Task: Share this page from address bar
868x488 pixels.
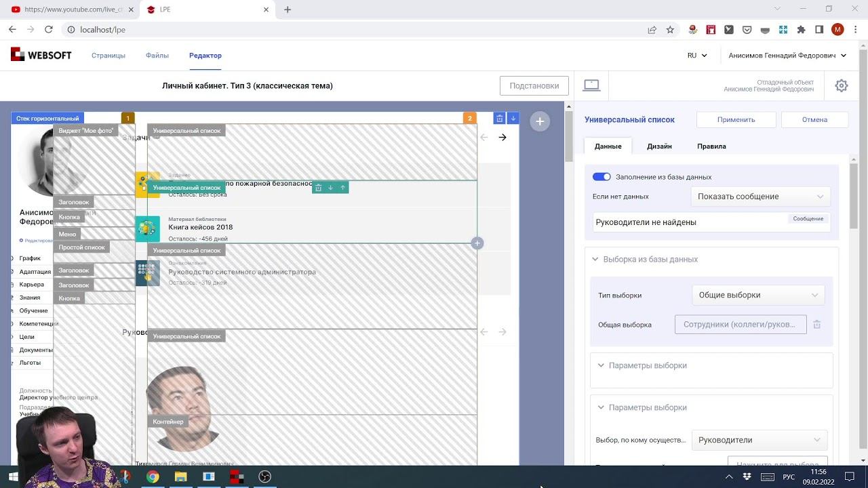Action: point(652,30)
